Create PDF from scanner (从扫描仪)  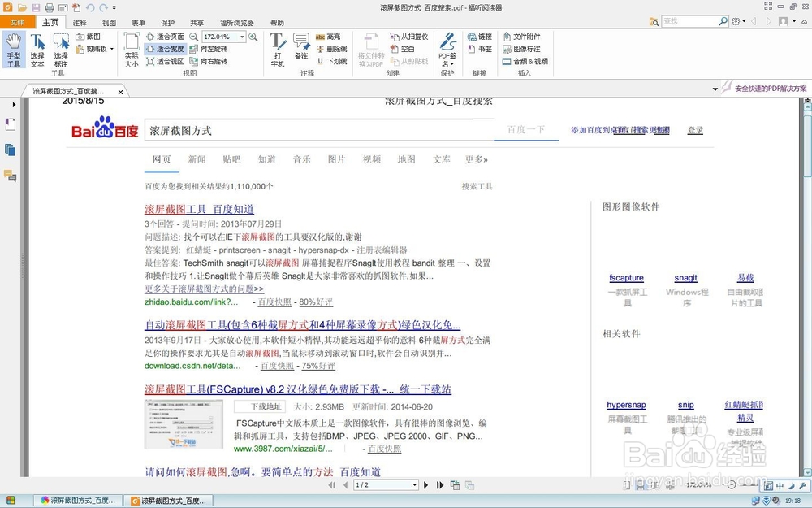pyautogui.click(x=408, y=37)
